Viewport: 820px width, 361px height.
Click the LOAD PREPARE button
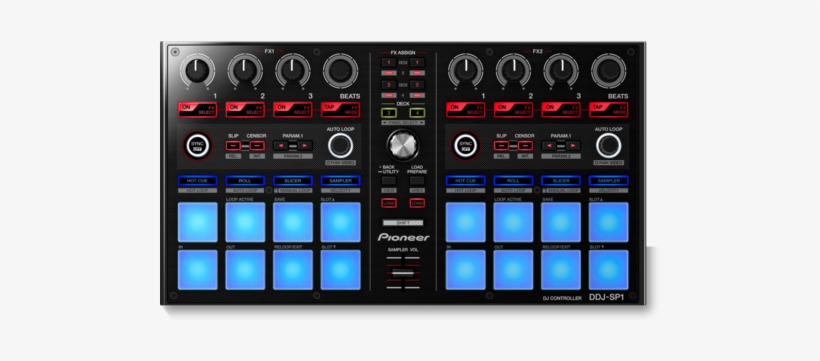coord(417,180)
